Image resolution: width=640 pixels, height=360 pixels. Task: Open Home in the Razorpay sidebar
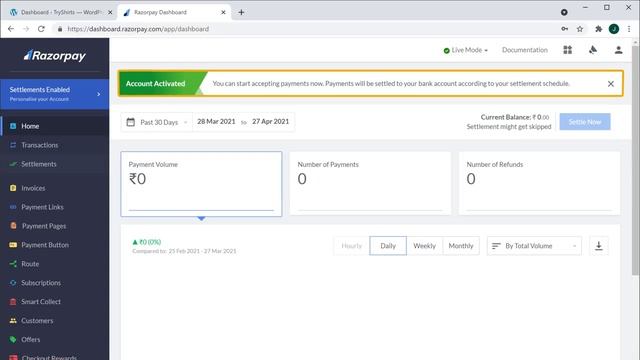[55, 126]
